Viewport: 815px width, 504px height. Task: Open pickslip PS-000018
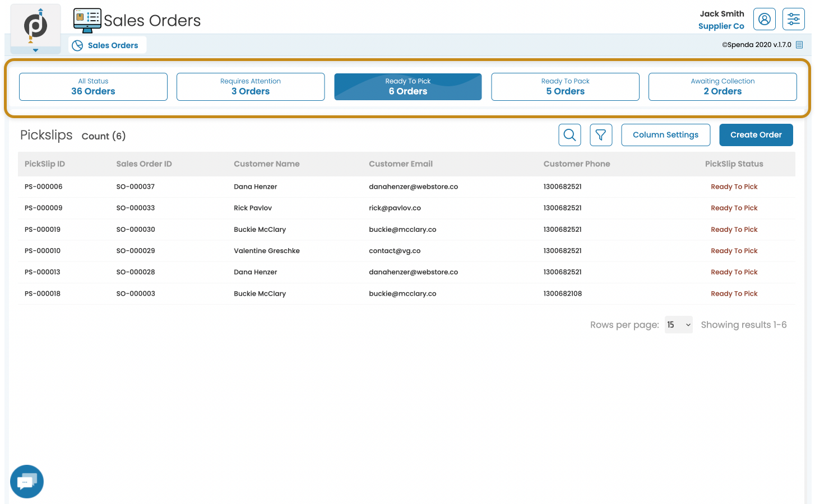click(43, 293)
